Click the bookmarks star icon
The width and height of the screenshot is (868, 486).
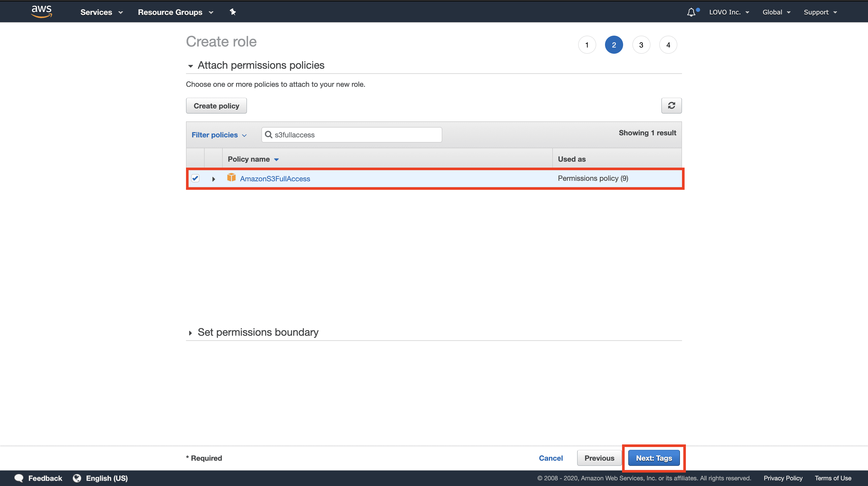click(x=233, y=12)
